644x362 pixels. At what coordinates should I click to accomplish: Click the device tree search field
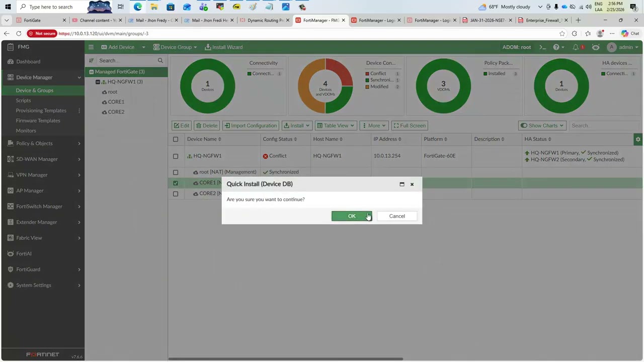(x=127, y=61)
